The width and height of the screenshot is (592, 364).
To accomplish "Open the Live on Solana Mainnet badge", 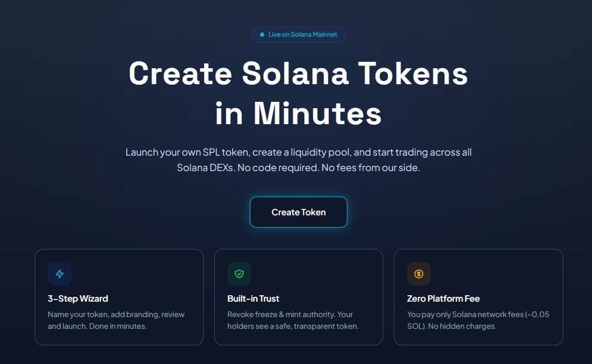I will (298, 34).
